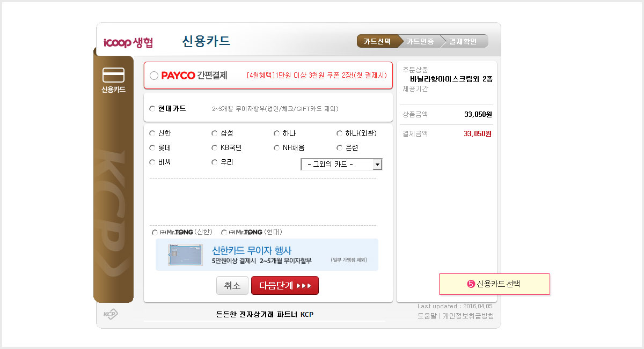Click the 신용카드 page title in the header

206,41
